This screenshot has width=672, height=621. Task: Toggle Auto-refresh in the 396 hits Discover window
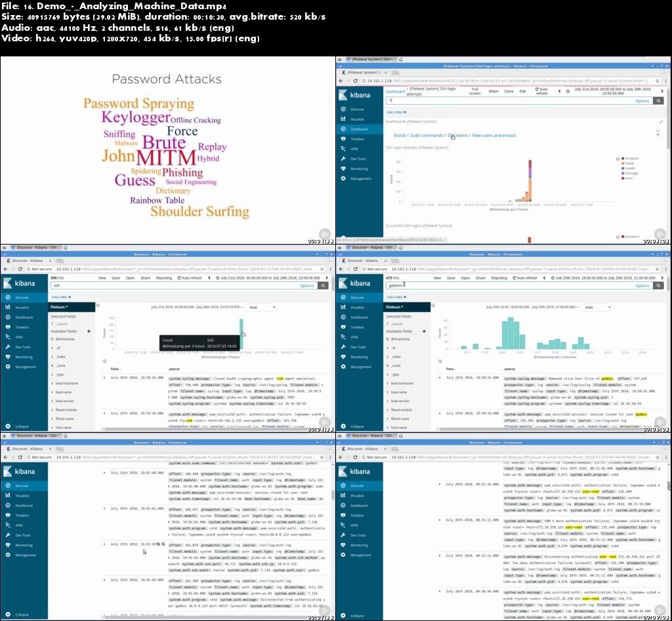[x=190, y=278]
